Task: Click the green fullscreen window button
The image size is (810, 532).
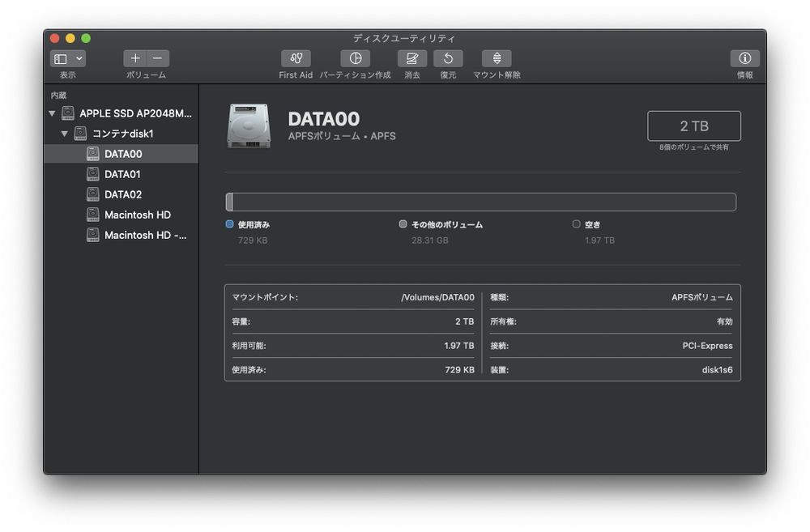Action: click(87, 38)
